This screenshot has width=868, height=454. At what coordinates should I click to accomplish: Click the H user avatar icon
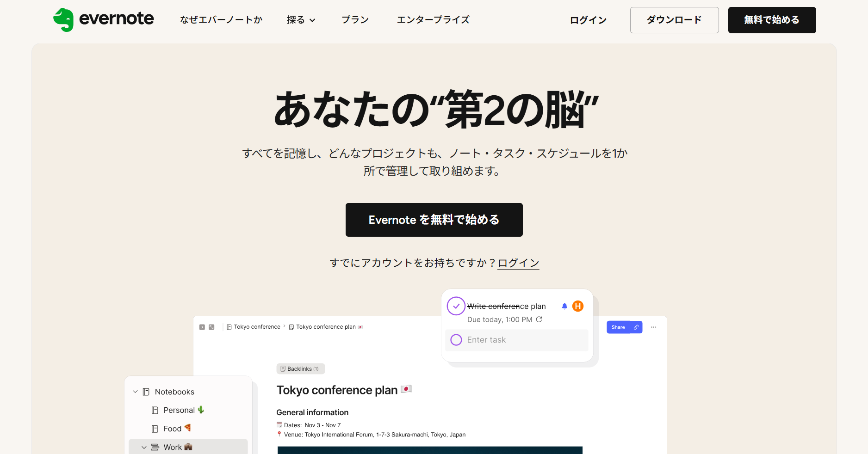pyautogui.click(x=578, y=306)
